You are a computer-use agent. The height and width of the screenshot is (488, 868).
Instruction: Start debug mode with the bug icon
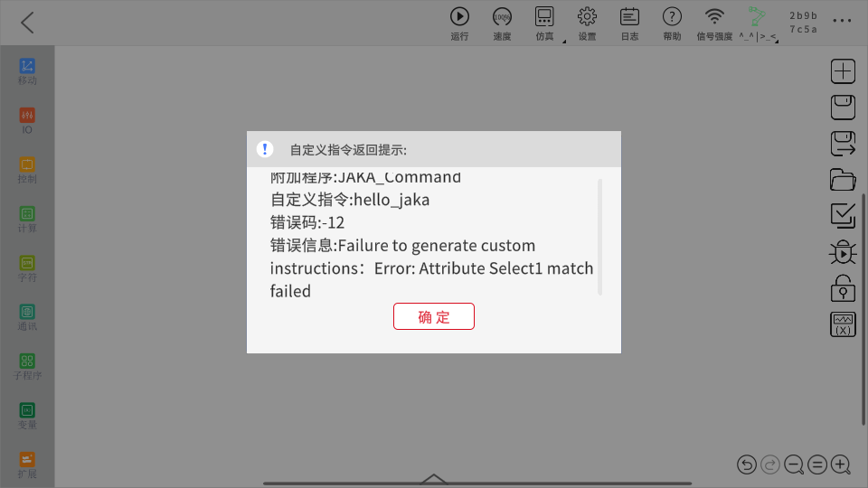click(843, 252)
